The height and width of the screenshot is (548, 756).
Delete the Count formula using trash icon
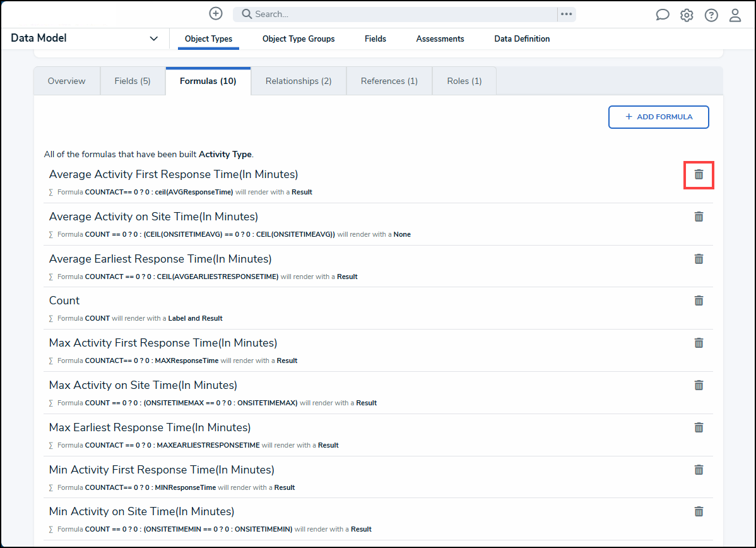coord(699,301)
